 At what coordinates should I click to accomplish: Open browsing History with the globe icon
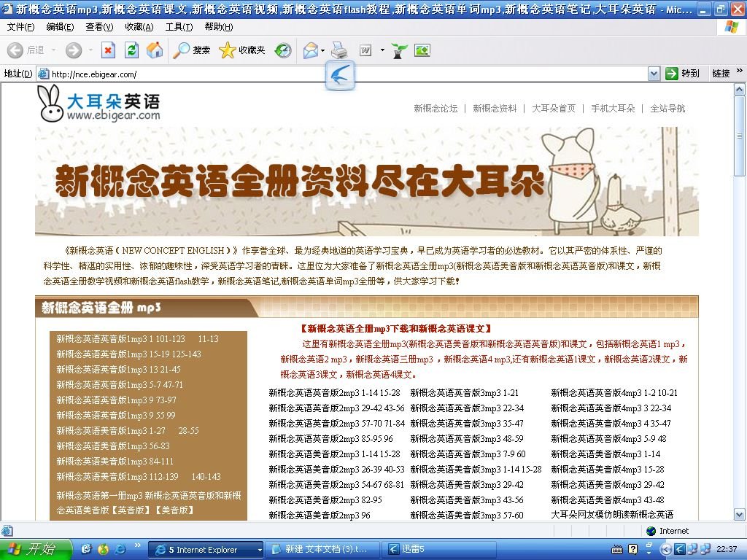click(x=285, y=50)
